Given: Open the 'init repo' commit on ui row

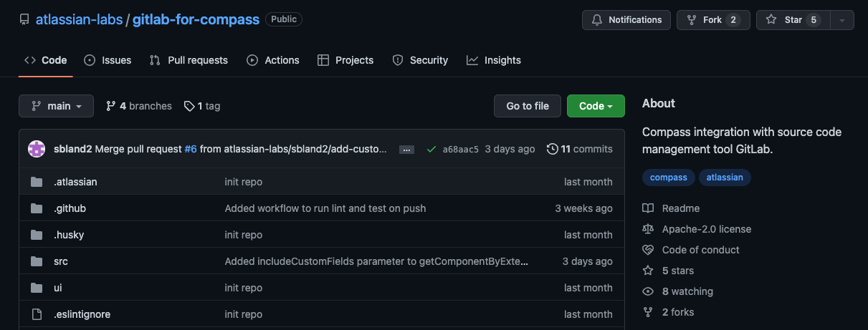Looking at the screenshot, I should (x=244, y=288).
